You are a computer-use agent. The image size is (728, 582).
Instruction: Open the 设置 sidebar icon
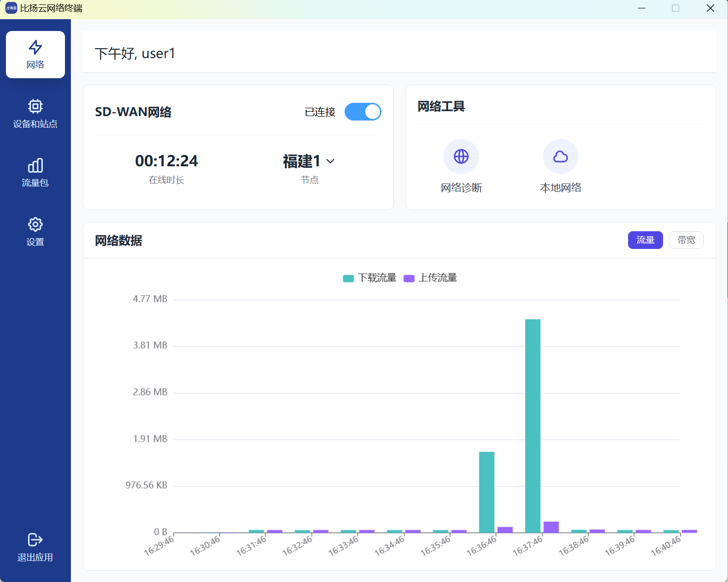click(x=35, y=231)
